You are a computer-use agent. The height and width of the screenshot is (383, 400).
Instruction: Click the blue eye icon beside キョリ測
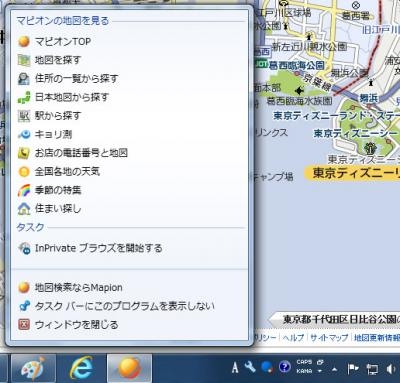click(24, 134)
